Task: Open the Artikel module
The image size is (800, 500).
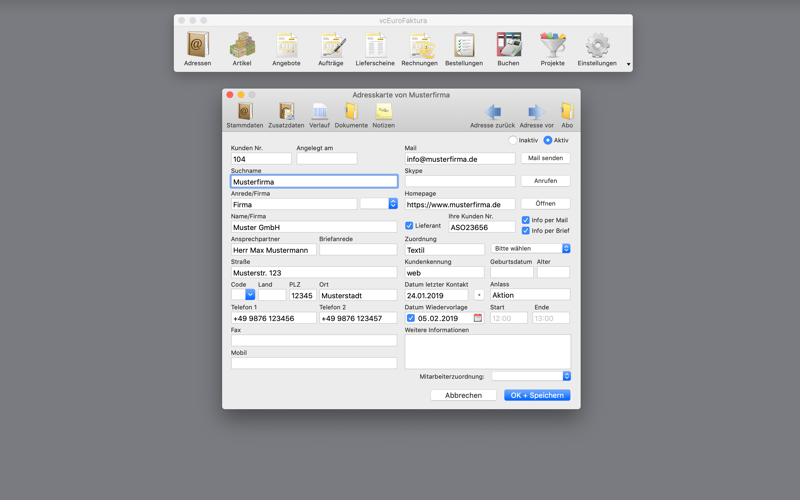Action: coord(242,49)
